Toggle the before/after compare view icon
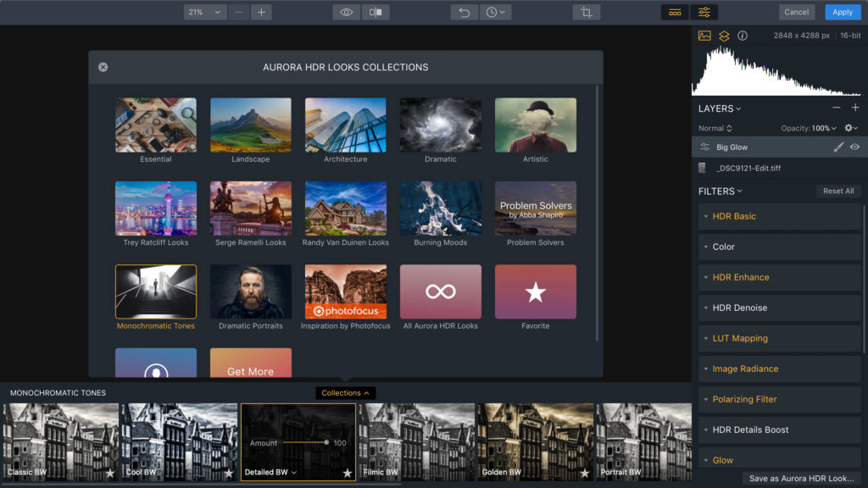868x488 pixels. [x=376, y=12]
